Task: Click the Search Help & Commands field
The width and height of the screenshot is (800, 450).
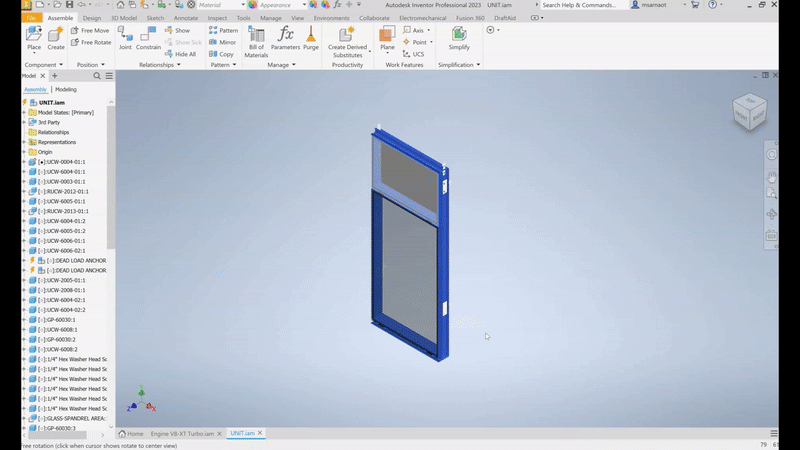Action: [x=583, y=5]
